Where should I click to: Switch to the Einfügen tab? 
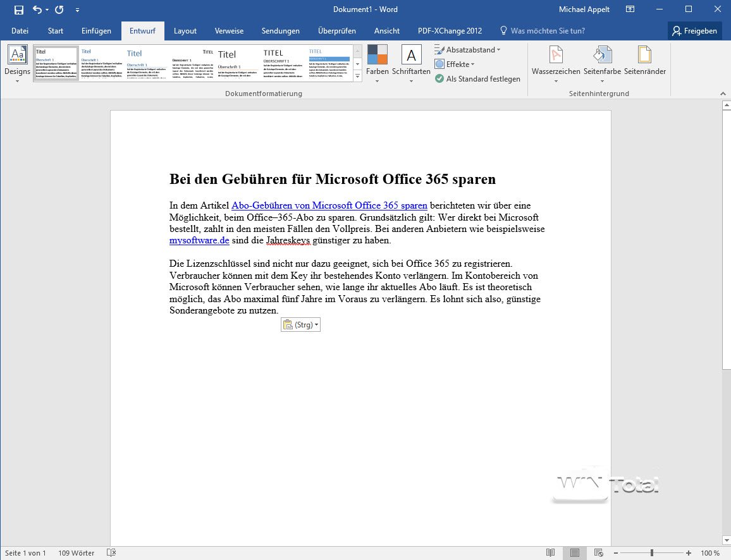click(x=96, y=31)
